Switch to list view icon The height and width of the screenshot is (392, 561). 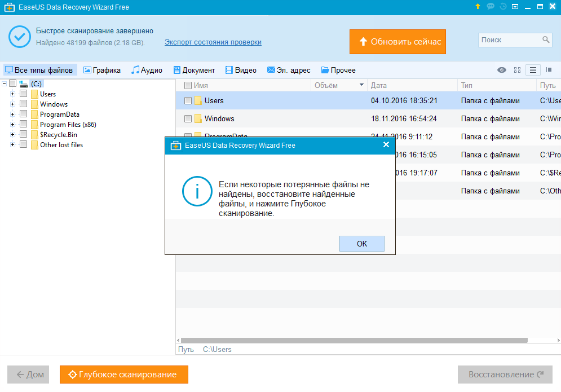pos(533,70)
